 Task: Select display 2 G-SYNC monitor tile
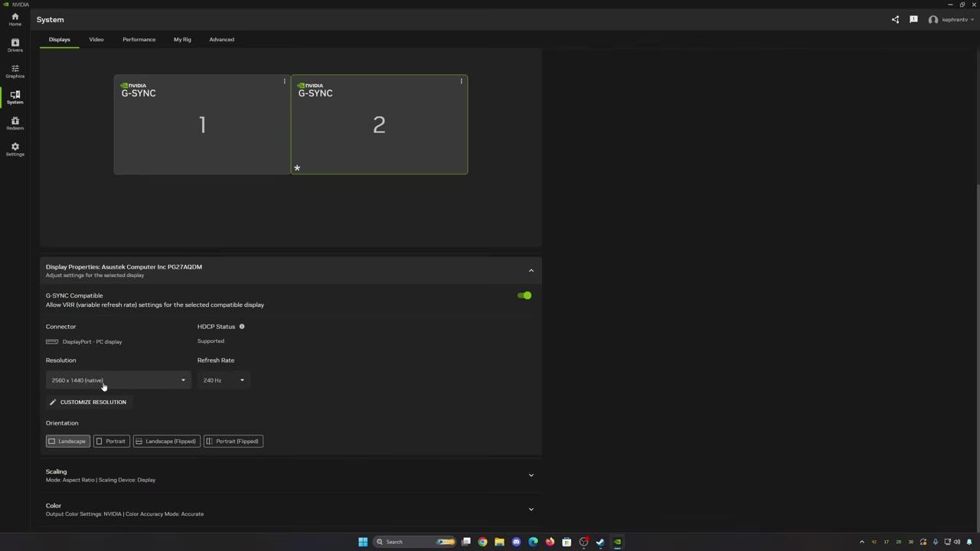(379, 125)
